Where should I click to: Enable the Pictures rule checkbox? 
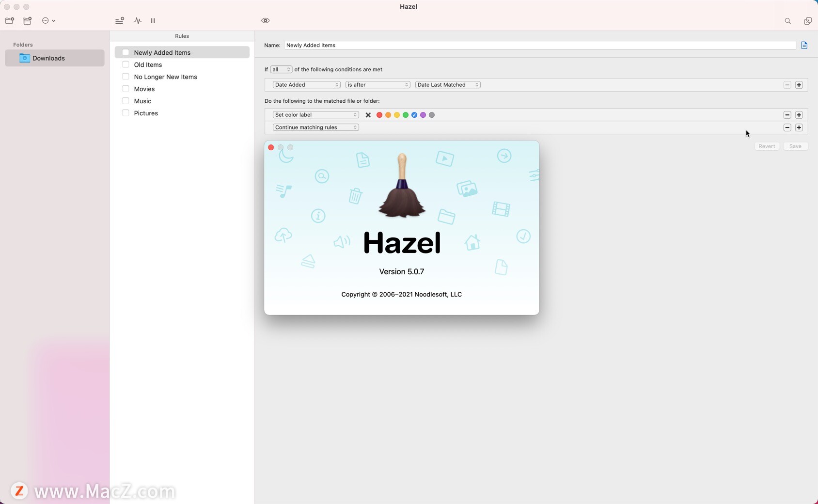pyautogui.click(x=126, y=113)
